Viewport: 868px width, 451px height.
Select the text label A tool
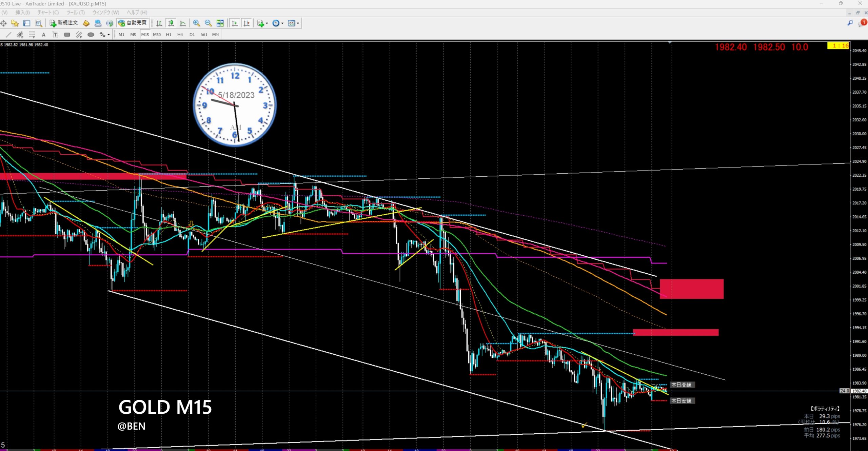click(x=43, y=35)
